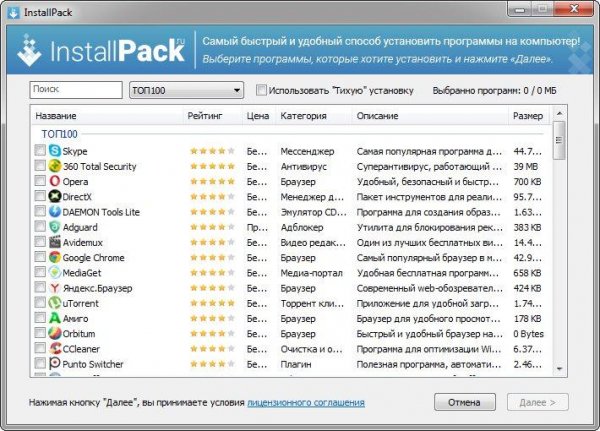Check the uTorrent checkbox

[x=40, y=302]
